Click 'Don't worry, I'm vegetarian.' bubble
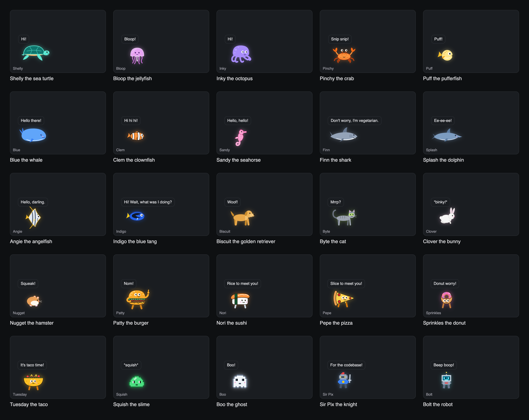Screen dimensions: 529x420 [x=355, y=121]
